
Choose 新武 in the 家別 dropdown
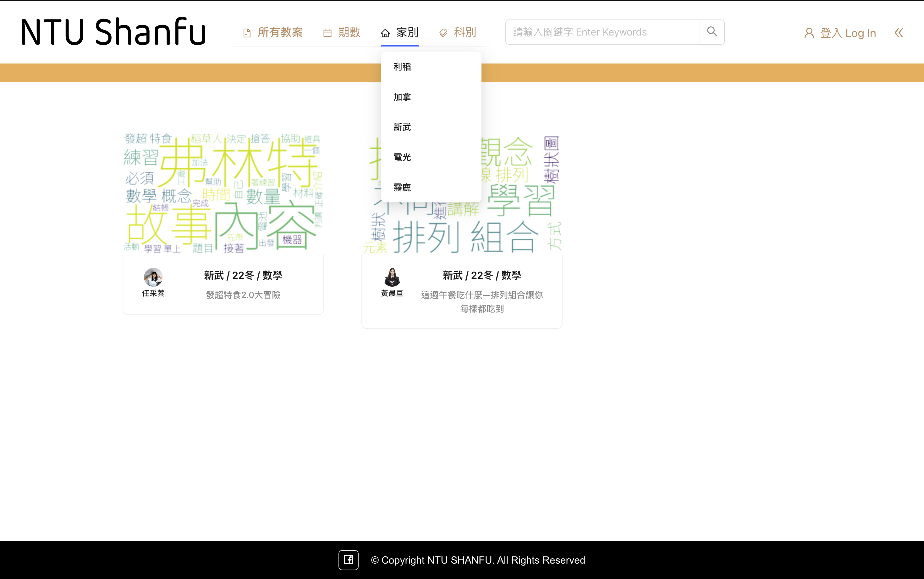point(402,127)
